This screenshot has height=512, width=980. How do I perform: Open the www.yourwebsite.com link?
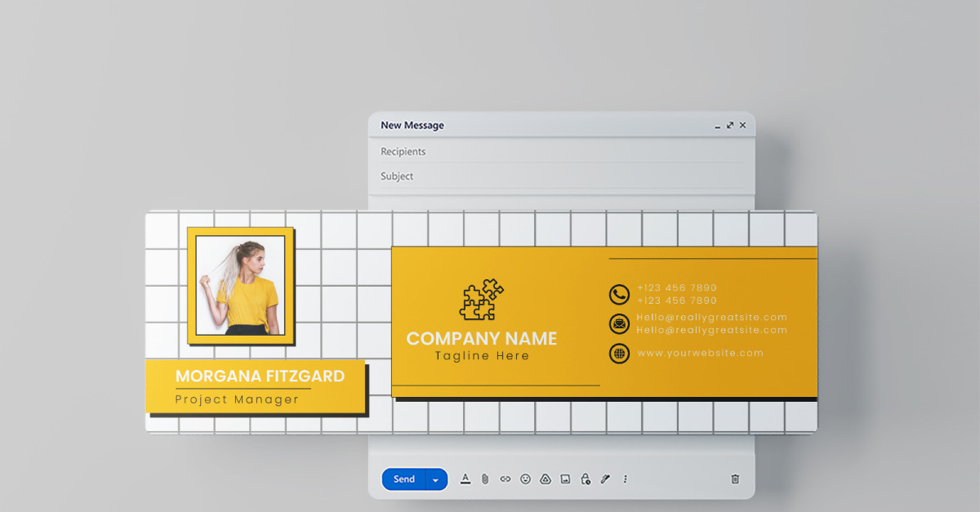click(700, 353)
